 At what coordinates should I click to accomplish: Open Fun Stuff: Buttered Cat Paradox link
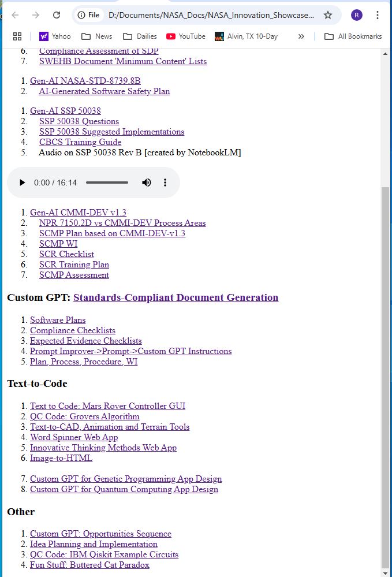coord(89,565)
